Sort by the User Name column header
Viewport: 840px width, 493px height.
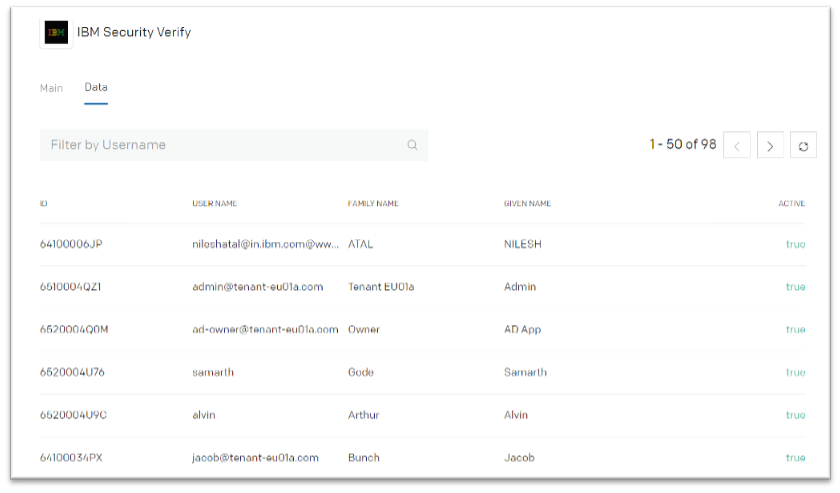(214, 203)
